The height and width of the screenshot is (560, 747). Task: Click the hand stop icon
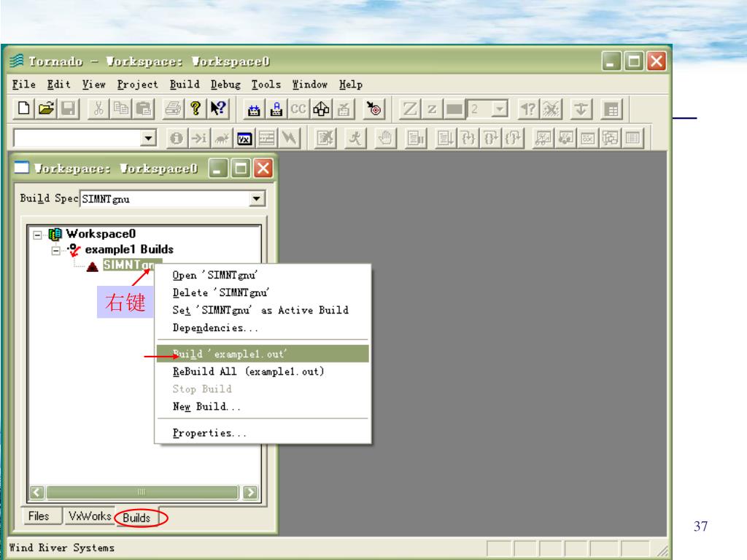point(385,138)
